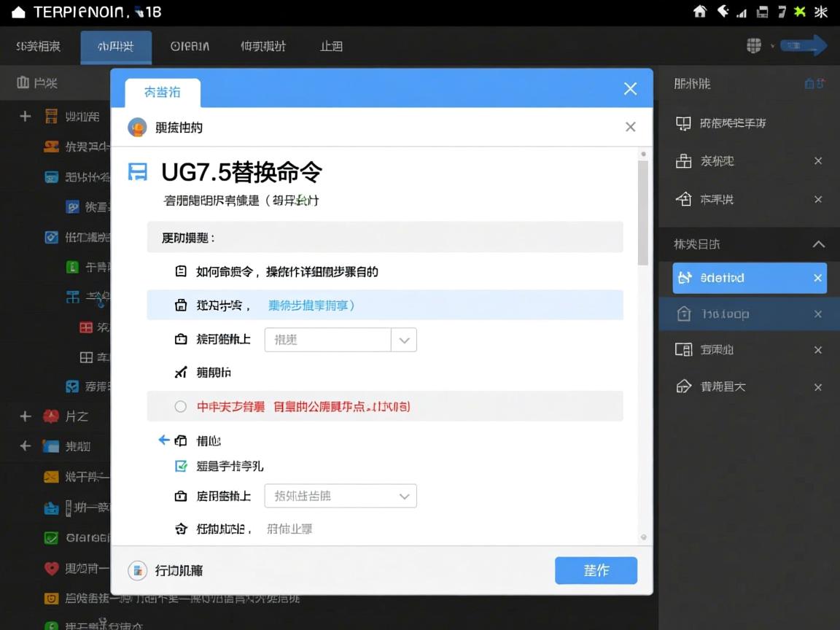Click the blue link text in the highlighted row
Screen dimensions: 840x630
[x=311, y=306]
